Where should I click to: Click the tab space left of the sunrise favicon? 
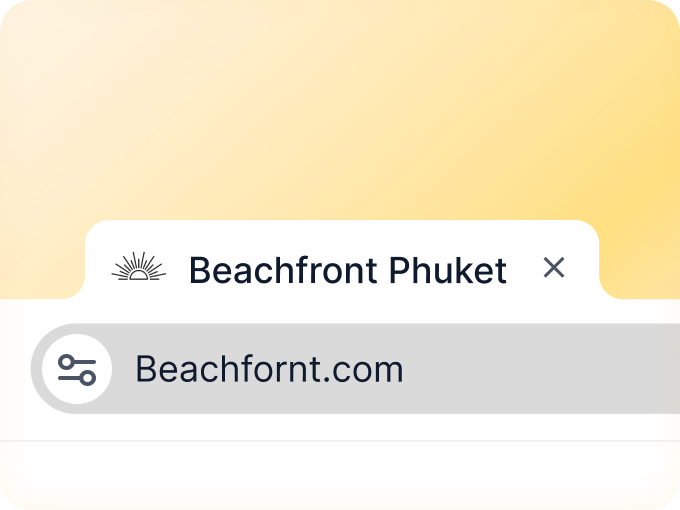click(x=100, y=269)
